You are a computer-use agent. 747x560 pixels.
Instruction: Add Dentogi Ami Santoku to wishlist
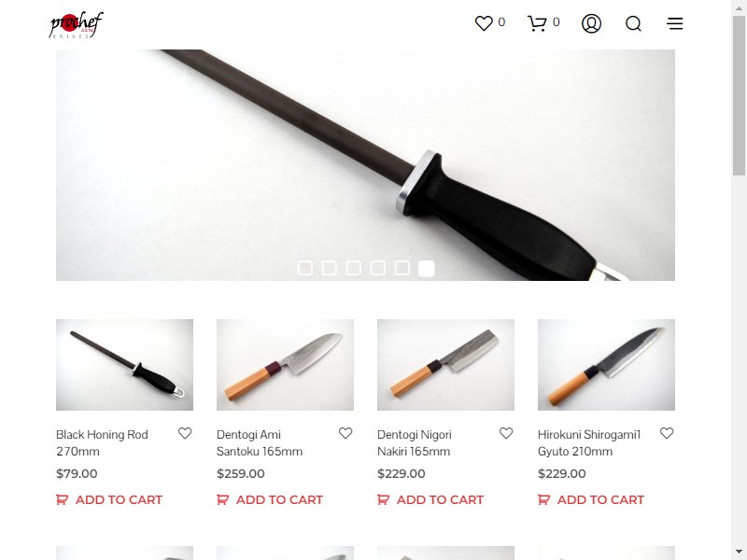(x=345, y=433)
